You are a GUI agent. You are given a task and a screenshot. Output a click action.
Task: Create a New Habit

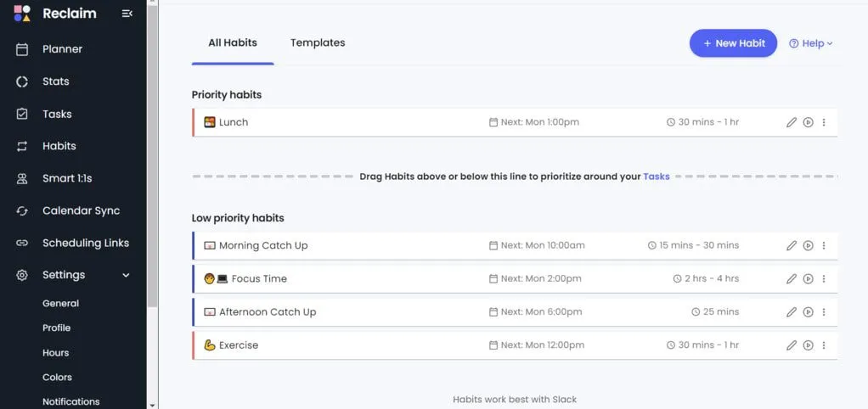733,43
